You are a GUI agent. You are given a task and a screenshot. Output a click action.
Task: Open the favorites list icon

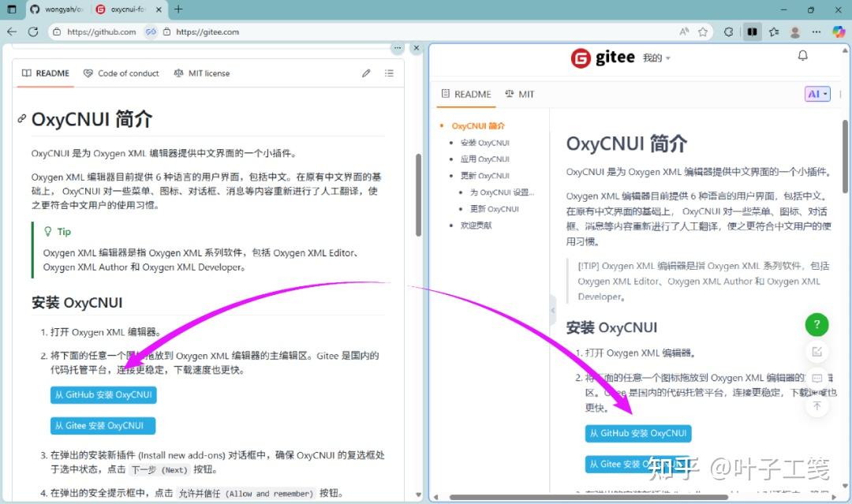[774, 32]
